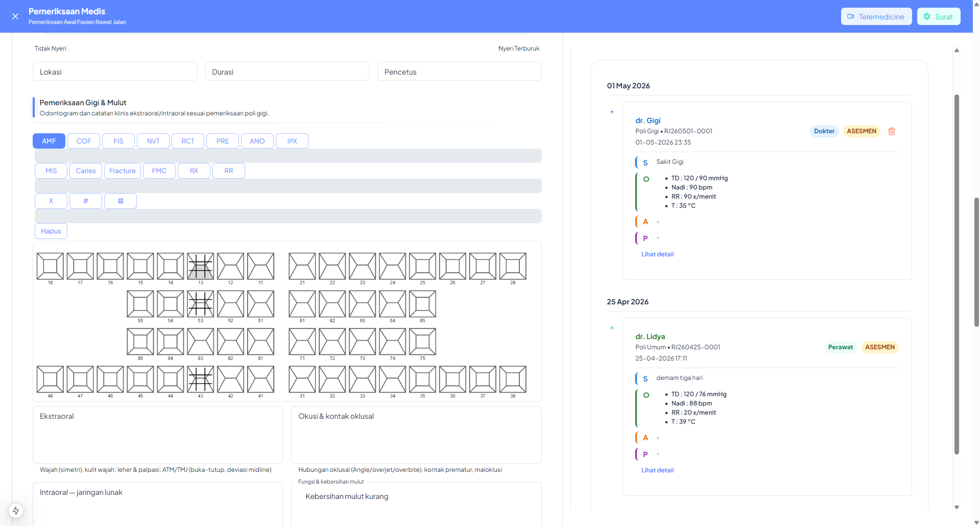The height and width of the screenshot is (526, 980).
Task: Open the Surat button
Action: click(x=939, y=16)
